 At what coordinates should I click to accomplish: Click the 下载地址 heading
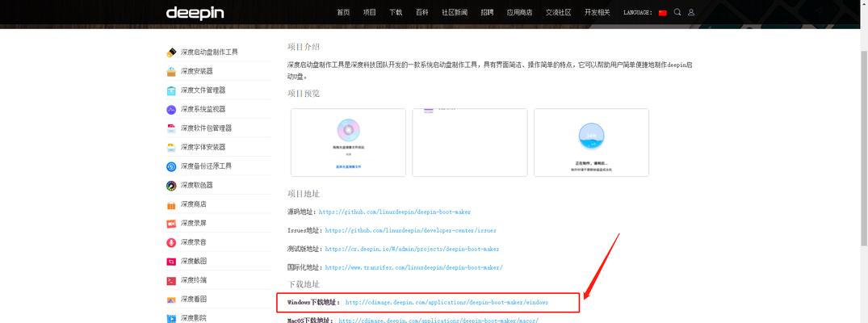pyautogui.click(x=304, y=284)
